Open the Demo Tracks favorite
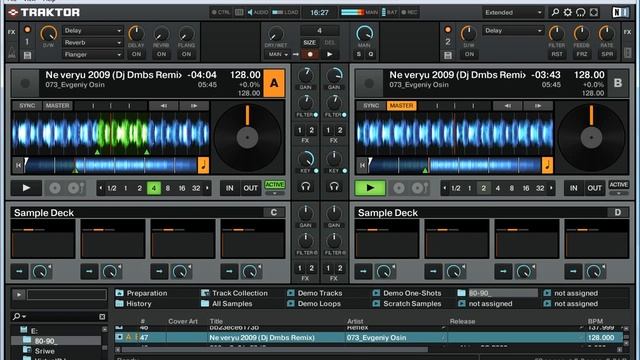The image size is (640, 360). [315, 293]
